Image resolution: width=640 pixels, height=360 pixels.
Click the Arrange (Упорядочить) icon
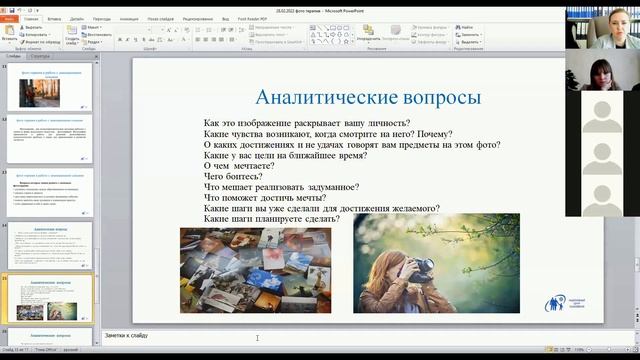coord(368,30)
